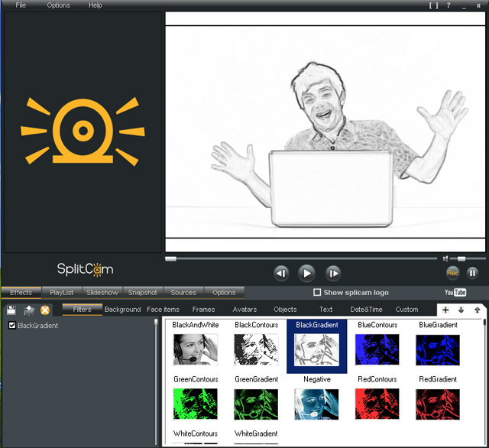Uncheck the BlackGradient effect checkbox

11,326
